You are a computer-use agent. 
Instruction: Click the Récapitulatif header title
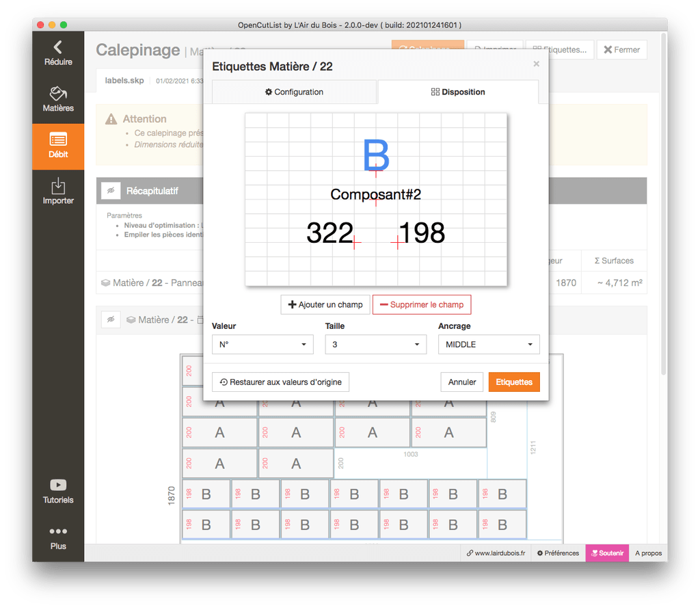point(152,191)
